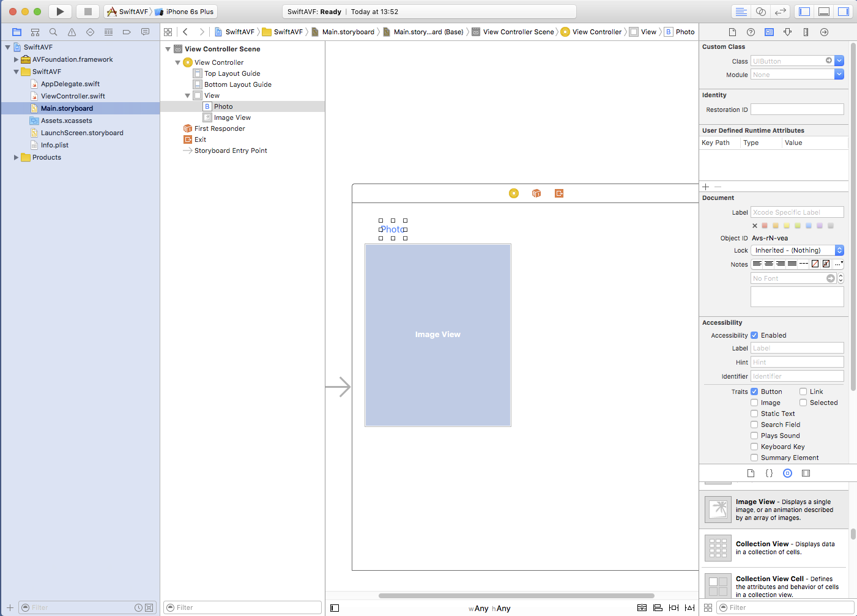Expand the Products folder
This screenshot has width=857, height=616.
tap(16, 157)
